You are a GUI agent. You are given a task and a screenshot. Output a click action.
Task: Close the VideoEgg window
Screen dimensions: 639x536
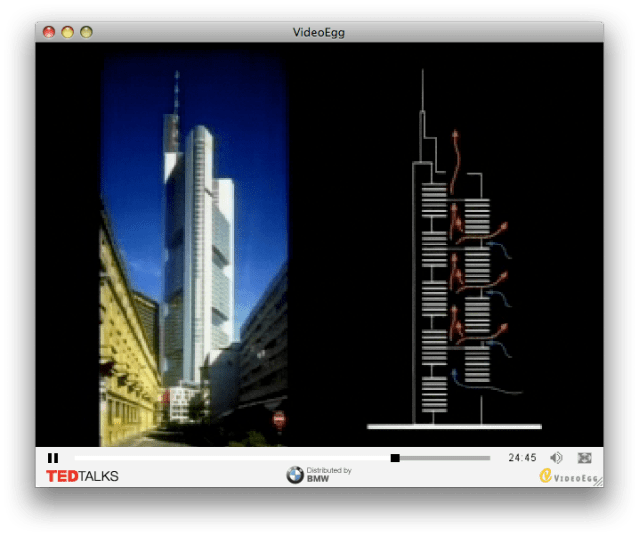coord(49,32)
